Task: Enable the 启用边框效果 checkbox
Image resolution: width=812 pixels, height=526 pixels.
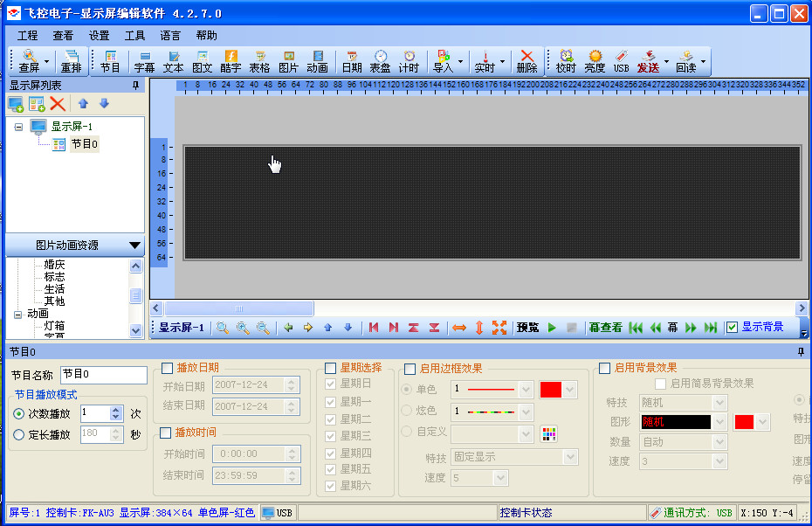Action: pyautogui.click(x=409, y=369)
